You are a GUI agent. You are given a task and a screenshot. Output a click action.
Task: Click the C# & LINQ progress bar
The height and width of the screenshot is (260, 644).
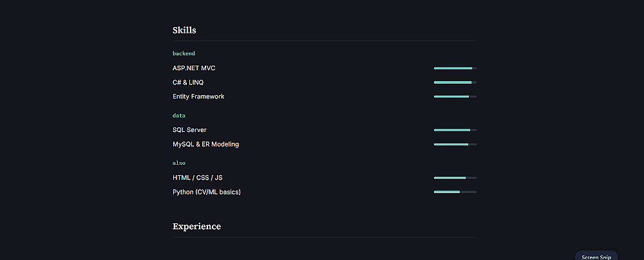(455, 82)
